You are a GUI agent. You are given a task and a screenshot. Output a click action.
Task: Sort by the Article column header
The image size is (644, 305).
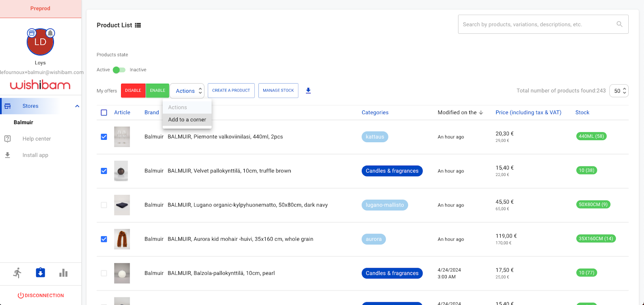(x=122, y=113)
